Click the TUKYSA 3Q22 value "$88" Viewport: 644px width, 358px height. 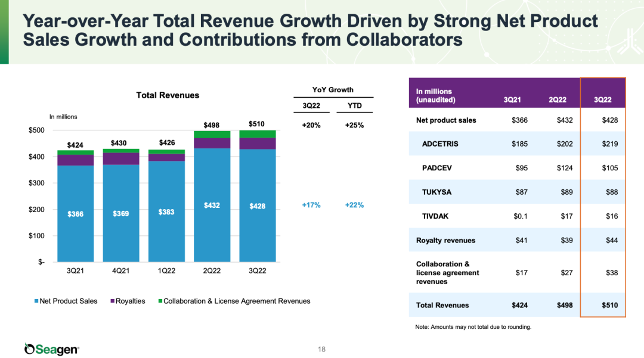(x=612, y=192)
